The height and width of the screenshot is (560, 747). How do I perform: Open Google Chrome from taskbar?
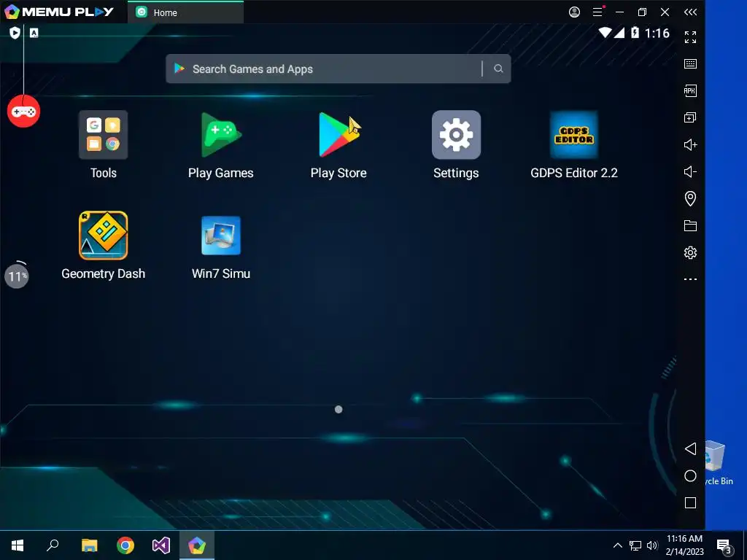(125, 545)
